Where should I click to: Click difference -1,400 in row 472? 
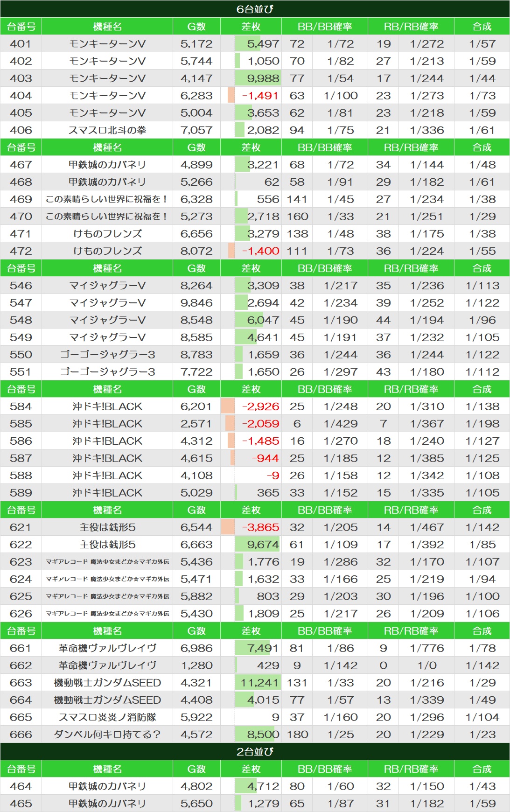coord(260,251)
